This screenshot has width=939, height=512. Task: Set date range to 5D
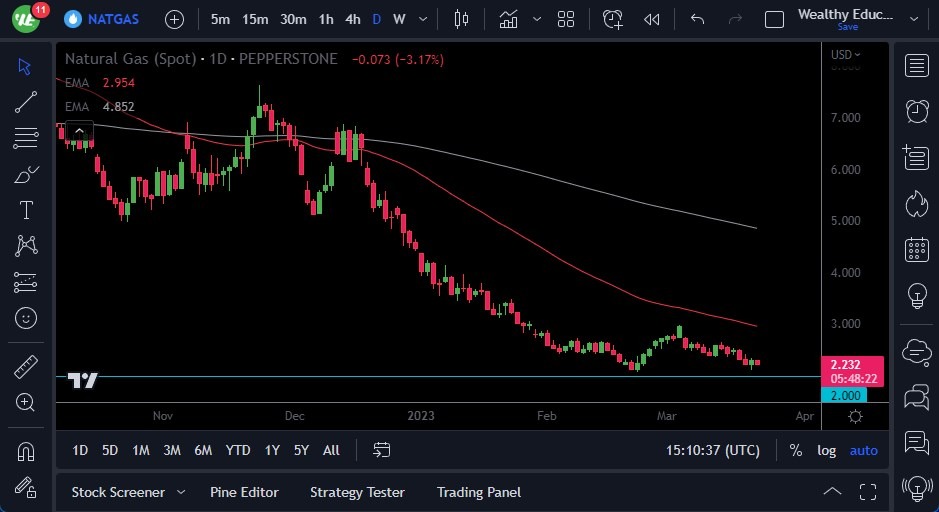pos(110,450)
